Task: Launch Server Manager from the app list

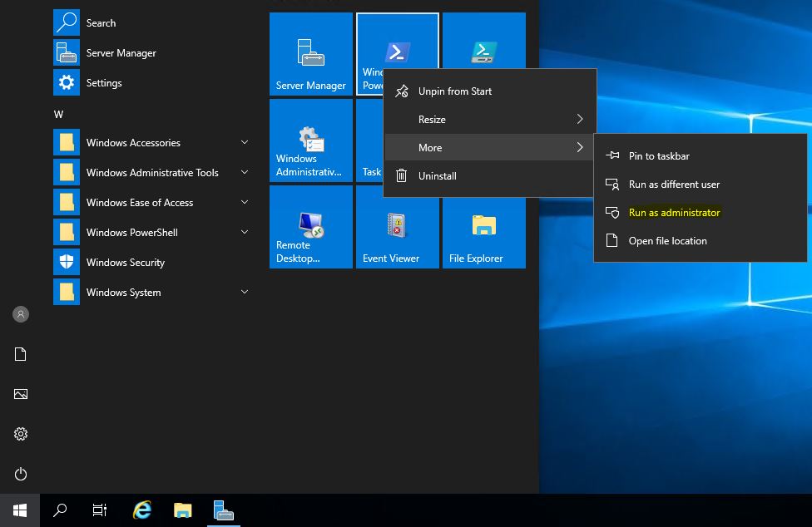Action: click(x=151, y=52)
